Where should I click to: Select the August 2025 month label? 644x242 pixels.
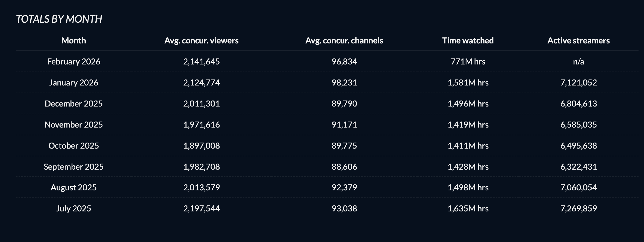coord(73,187)
